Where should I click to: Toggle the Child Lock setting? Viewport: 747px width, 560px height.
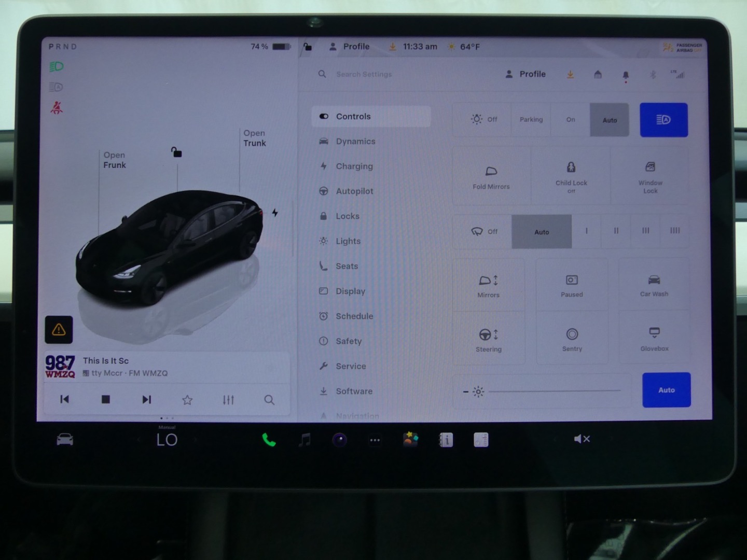[x=571, y=175]
